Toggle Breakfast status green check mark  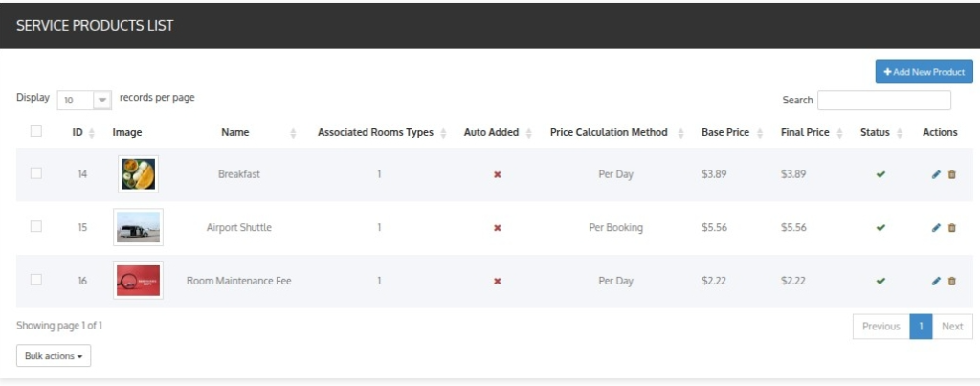880,174
